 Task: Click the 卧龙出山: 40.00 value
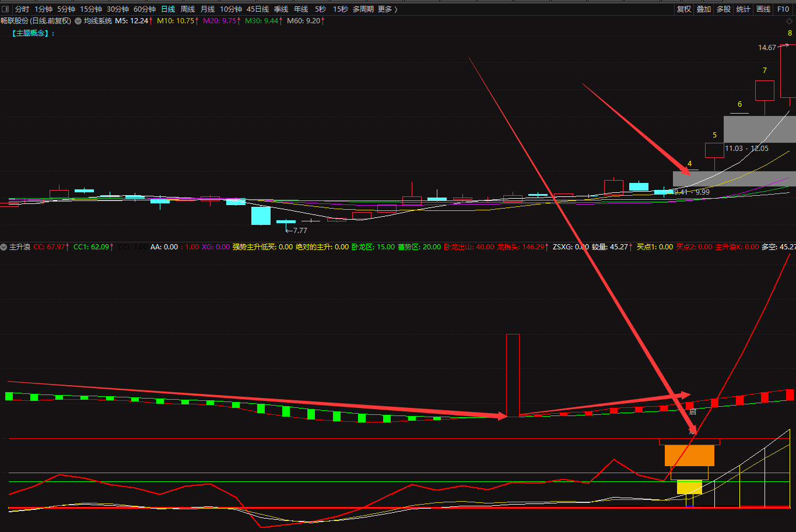[469, 247]
